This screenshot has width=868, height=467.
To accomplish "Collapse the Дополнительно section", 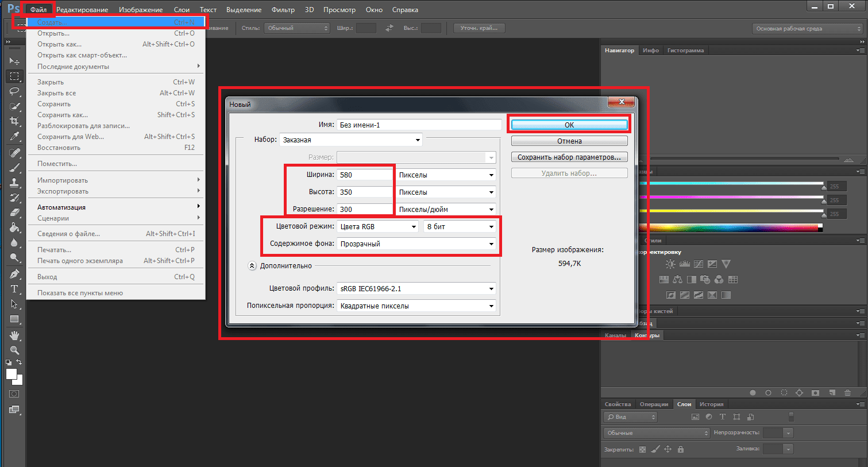I will [x=252, y=266].
